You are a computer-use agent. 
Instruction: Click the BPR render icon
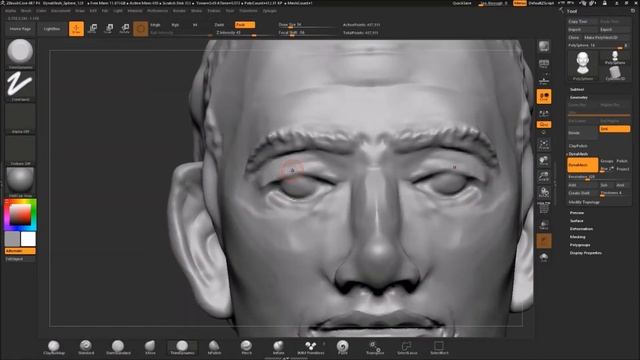coord(544,47)
